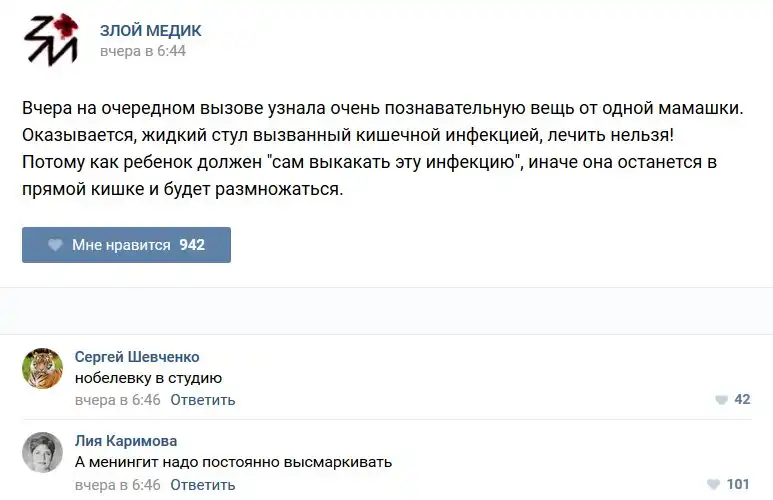This screenshot has width=773, height=500.
Task: Click the 42 likes count on the comment
Action: [742, 400]
